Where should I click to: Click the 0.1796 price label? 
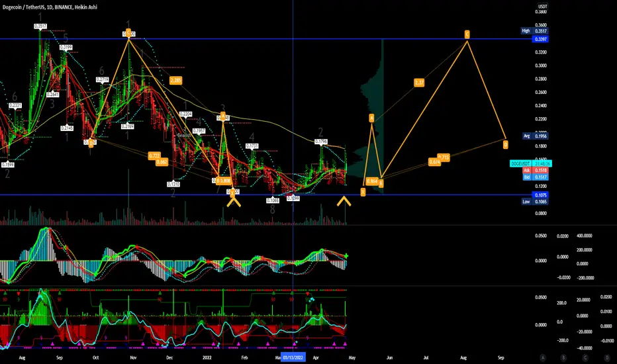coord(320,142)
